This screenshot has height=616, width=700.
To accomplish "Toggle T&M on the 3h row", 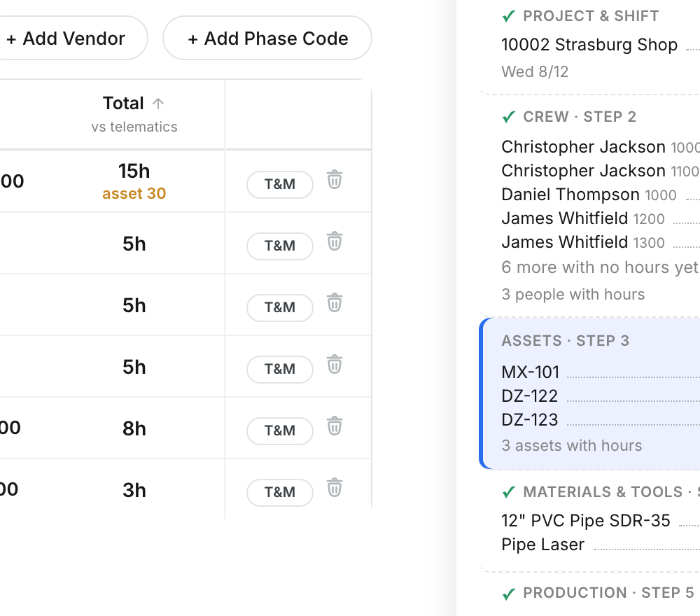I will [280, 492].
